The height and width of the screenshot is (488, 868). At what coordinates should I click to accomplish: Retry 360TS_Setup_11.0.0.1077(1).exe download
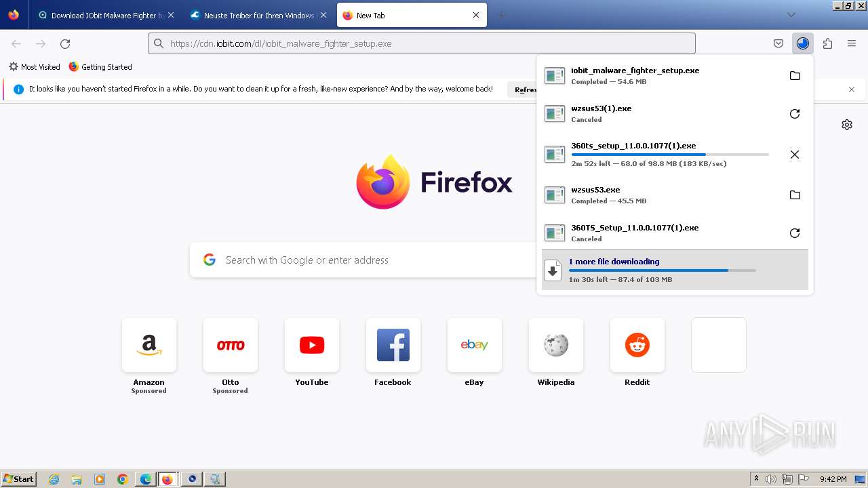[x=795, y=233]
